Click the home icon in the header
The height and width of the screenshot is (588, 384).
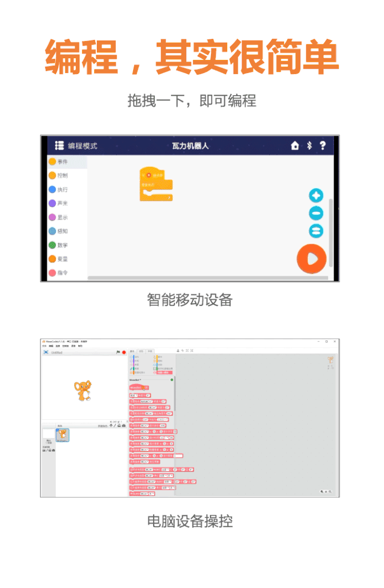tap(295, 146)
